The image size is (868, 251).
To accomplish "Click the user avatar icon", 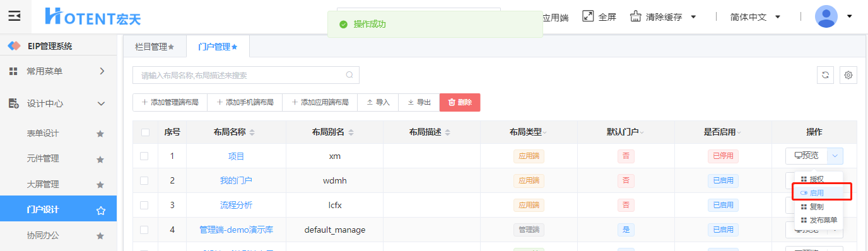I will click(x=826, y=16).
